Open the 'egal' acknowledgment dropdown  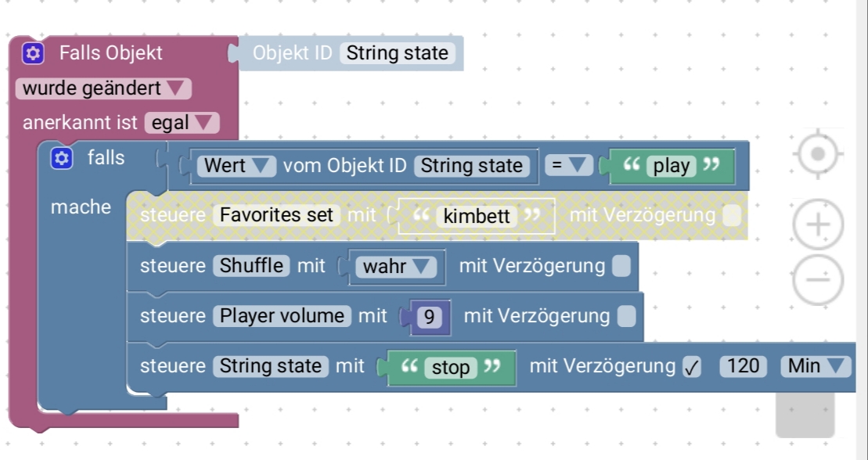point(182,123)
